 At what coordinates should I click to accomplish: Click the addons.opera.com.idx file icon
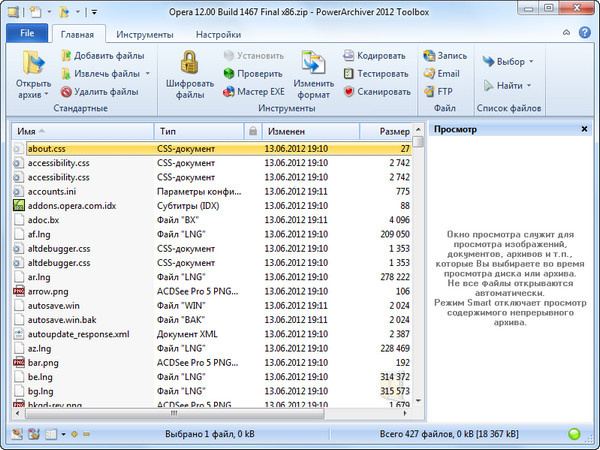click(x=19, y=205)
